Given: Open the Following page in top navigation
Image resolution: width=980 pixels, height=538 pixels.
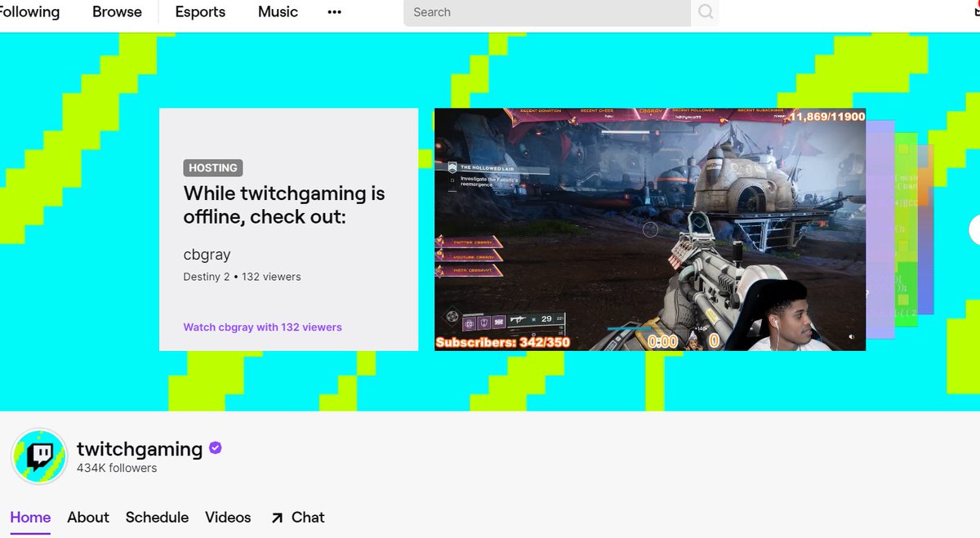Looking at the screenshot, I should pos(29,12).
